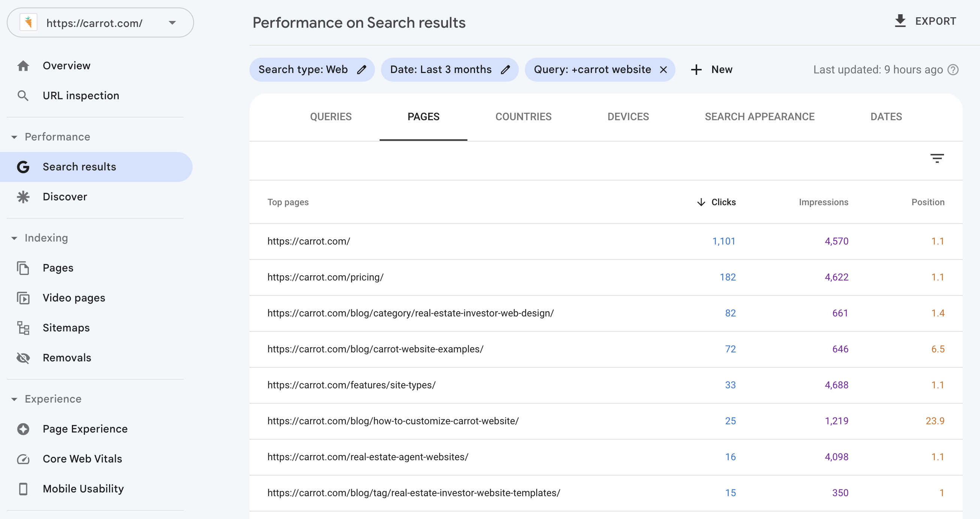Click the 23.9 position value
Image resolution: width=980 pixels, height=519 pixels.
[x=935, y=421]
